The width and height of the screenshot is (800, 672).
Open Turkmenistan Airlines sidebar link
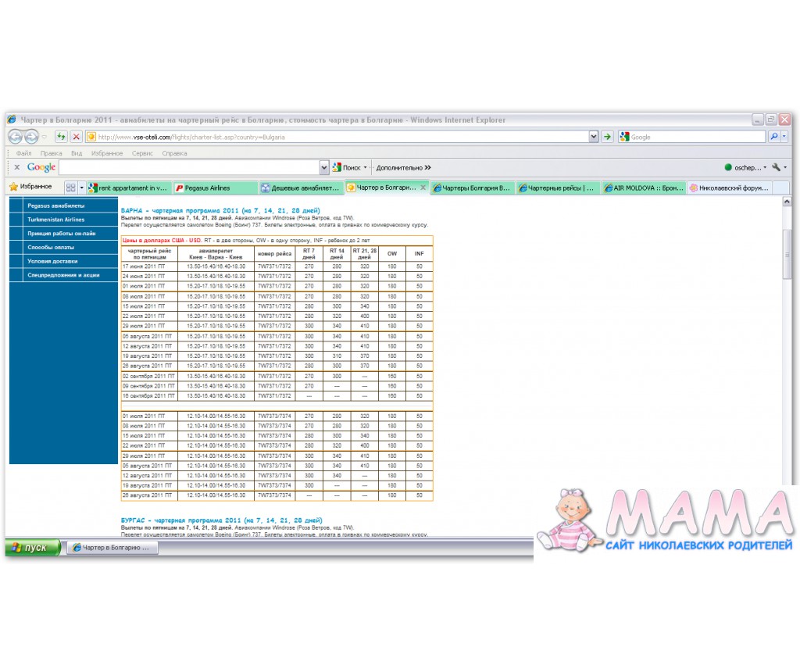(55, 220)
